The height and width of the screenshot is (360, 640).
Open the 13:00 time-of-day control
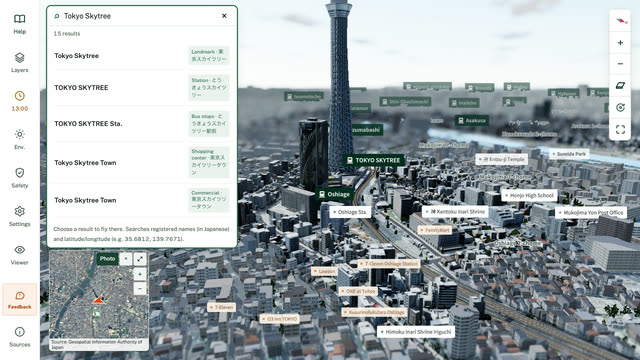[20, 101]
